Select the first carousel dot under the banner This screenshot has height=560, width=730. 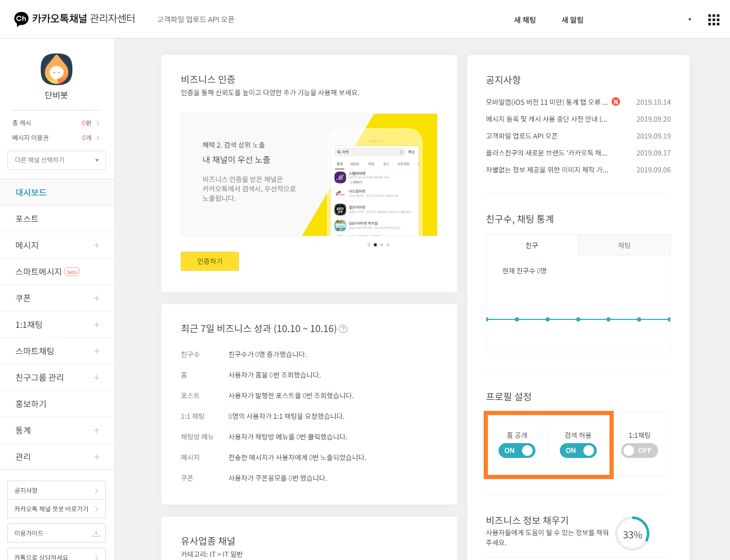369,245
